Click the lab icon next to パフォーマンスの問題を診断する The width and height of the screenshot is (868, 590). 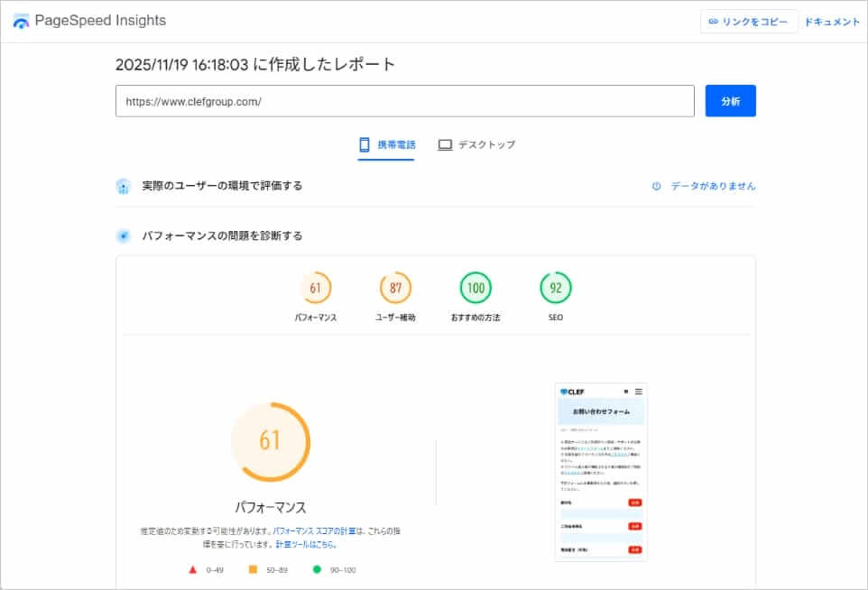coord(124,235)
